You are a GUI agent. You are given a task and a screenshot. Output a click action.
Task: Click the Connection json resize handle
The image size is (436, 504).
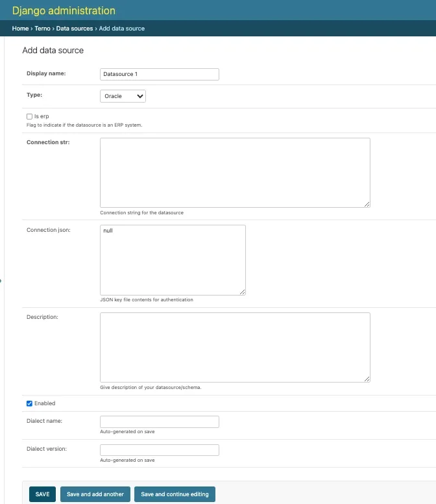pos(242,292)
